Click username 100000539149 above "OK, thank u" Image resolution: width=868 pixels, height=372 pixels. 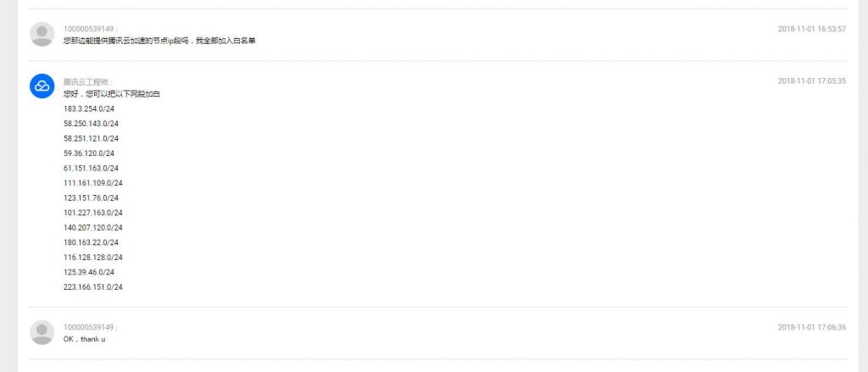pos(89,327)
